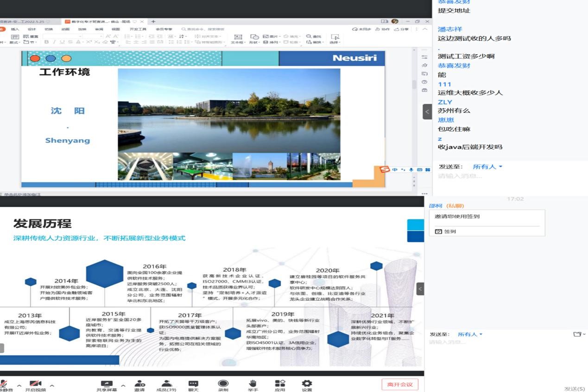Open the 设计 ribbon tab in WPS
The height and width of the screenshot is (392, 588).
32,29
